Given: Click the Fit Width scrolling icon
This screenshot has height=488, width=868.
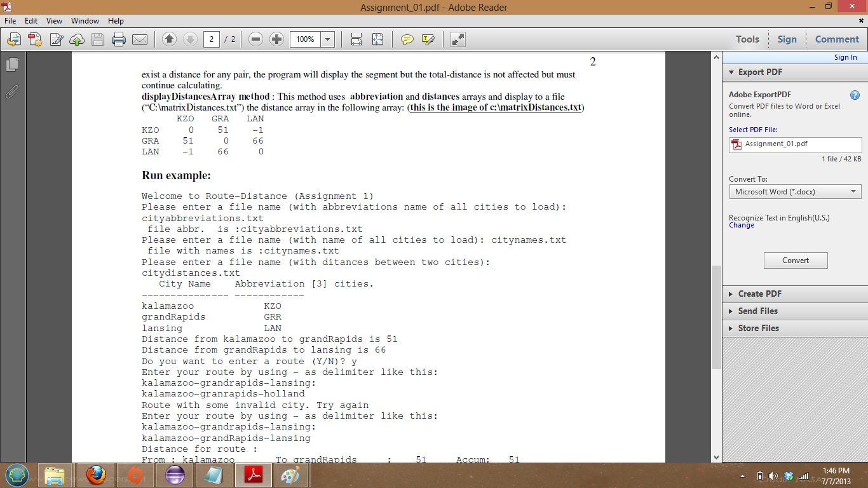Looking at the screenshot, I should 356,39.
